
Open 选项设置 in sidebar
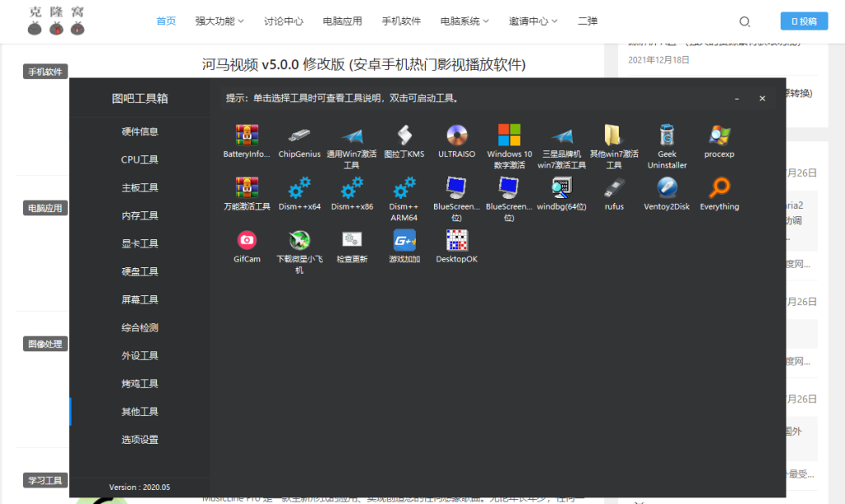click(139, 440)
